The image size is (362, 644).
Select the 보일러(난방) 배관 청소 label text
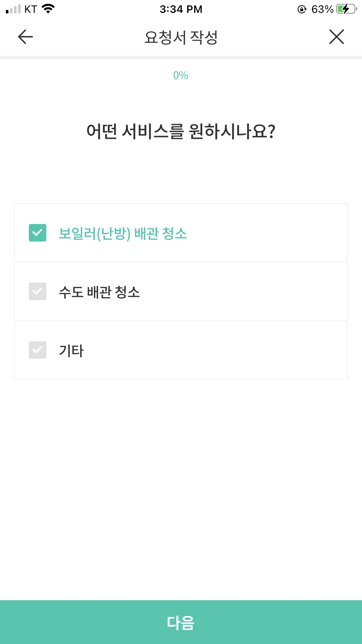123,234
